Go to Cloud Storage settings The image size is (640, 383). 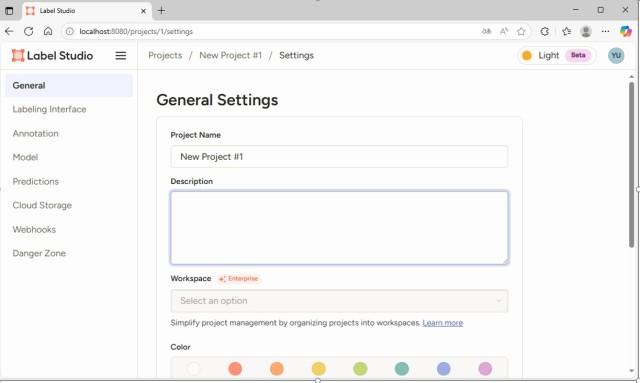click(42, 205)
